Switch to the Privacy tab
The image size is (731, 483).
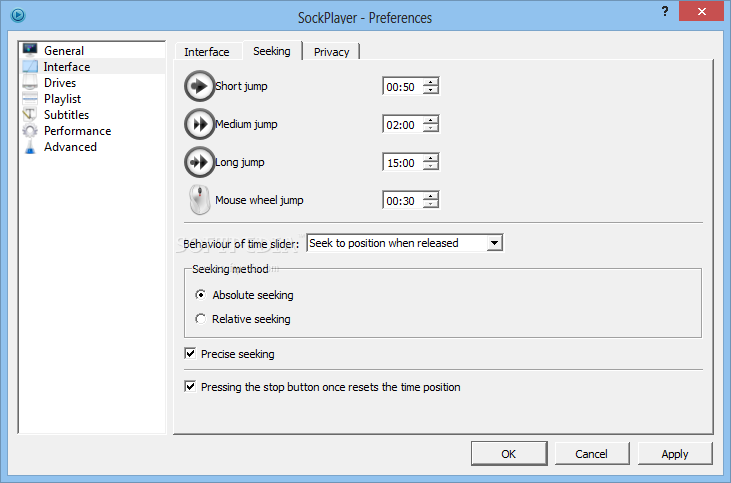pyautogui.click(x=331, y=52)
